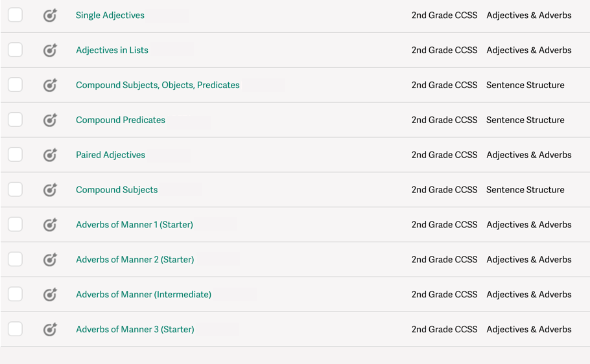Tick checkbox for Compound Subjects, Objects, Predicates

16,85
